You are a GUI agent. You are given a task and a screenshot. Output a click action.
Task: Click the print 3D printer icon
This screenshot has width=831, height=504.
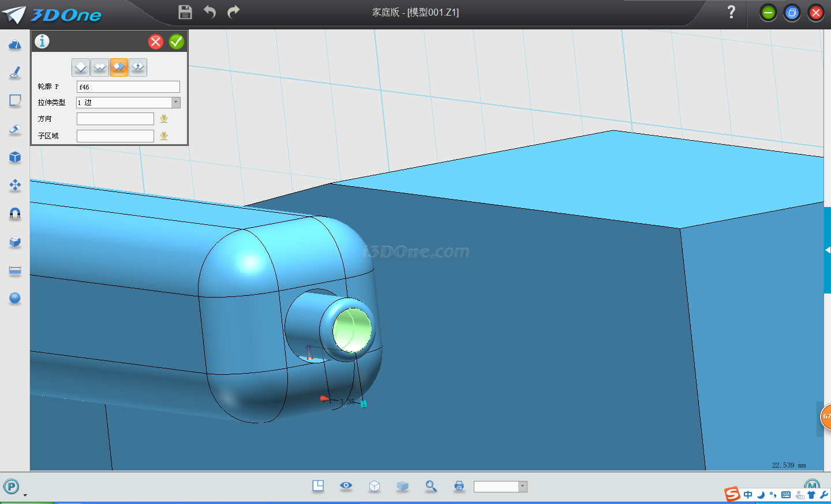click(x=459, y=486)
